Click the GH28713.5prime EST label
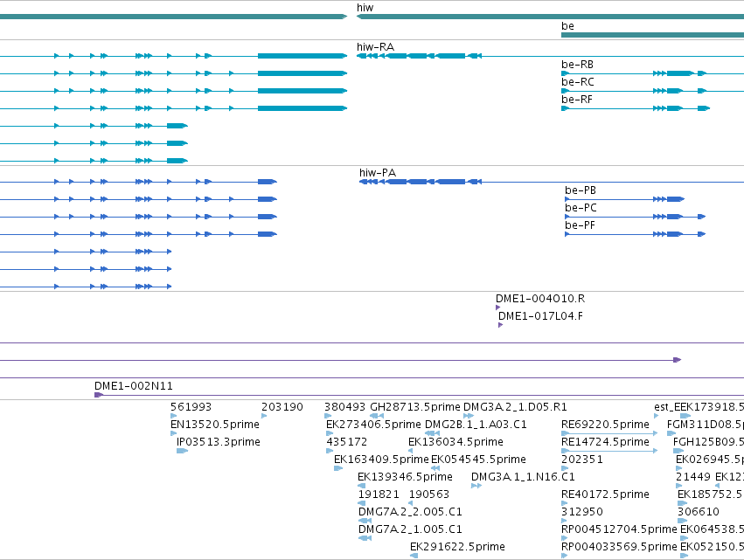 (414, 407)
